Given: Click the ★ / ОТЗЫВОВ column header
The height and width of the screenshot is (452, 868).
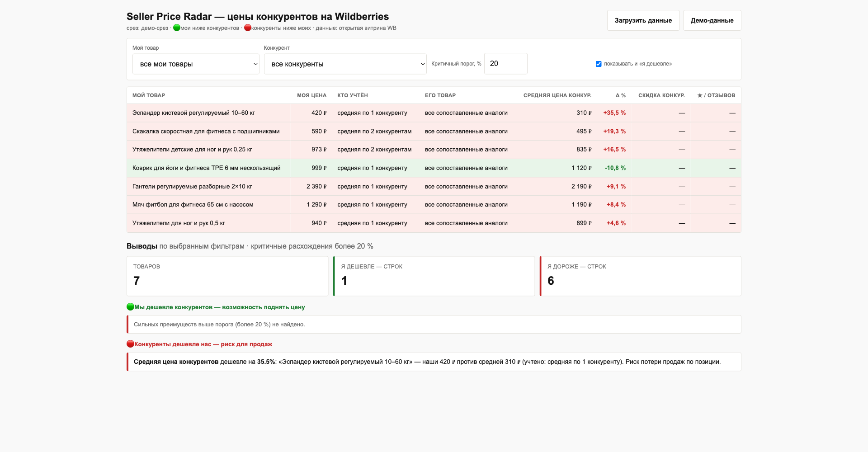Looking at the screenshot, I should click(716, 95).
